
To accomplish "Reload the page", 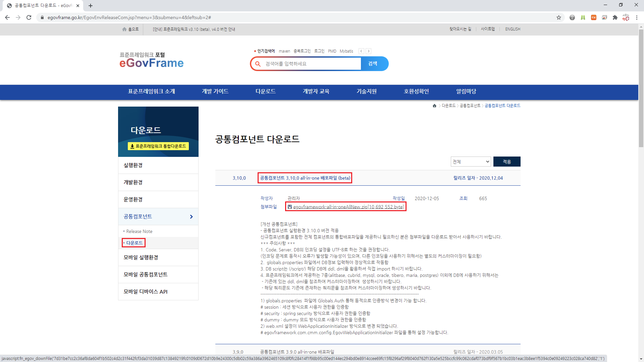I will pyautogui.click(x=29, y=17).
